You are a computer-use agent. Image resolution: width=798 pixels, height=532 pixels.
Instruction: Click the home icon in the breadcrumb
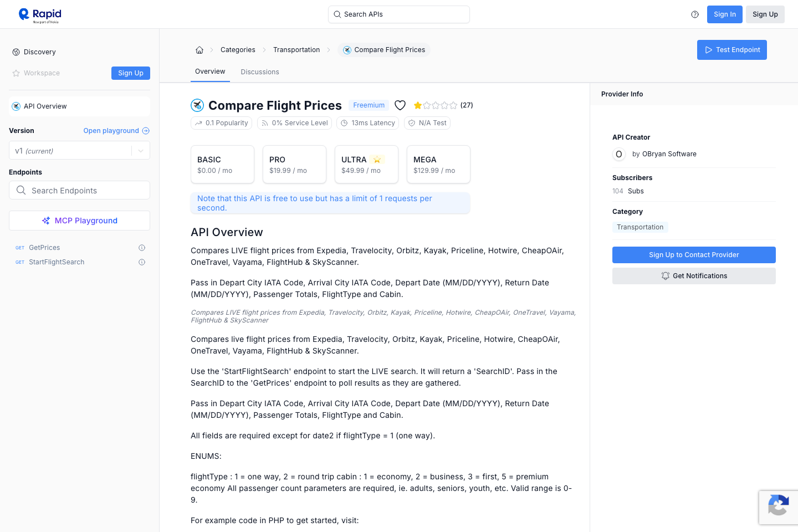tap(199, 49)
